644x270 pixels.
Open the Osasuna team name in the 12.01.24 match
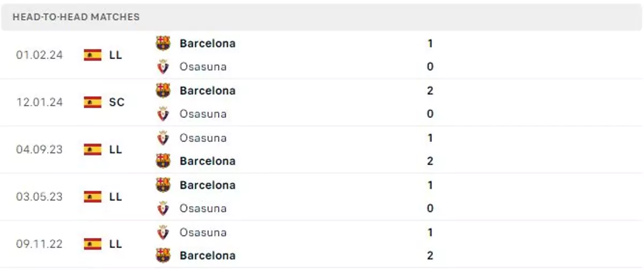(203, 114)
